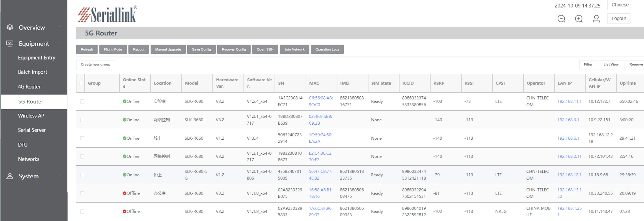Go to Wireless AP in sidebar
Viewport: 644px width, 221px height.
pyautogui.click(x=31, y=116)
